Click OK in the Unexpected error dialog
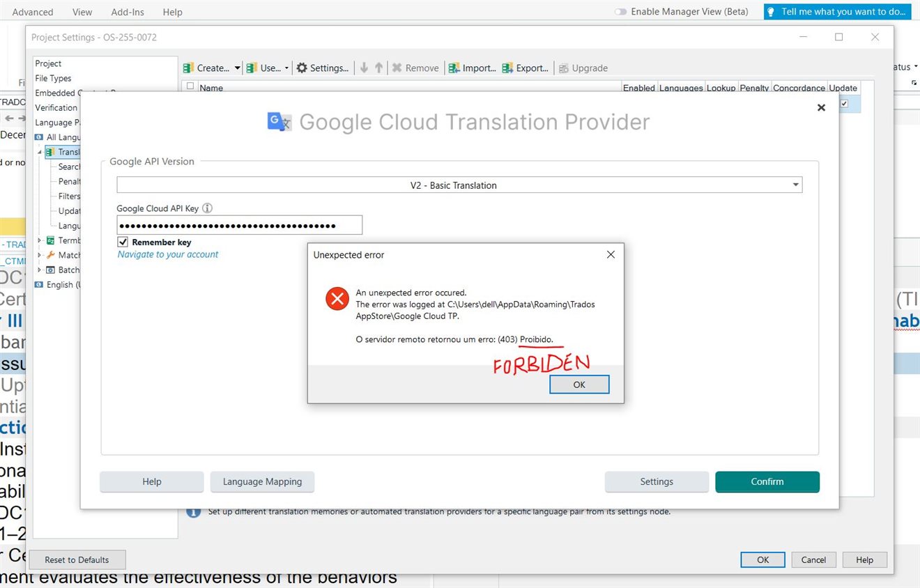This screenshot has width=920, height=588. pyautogui.click(x=579, y=385)
